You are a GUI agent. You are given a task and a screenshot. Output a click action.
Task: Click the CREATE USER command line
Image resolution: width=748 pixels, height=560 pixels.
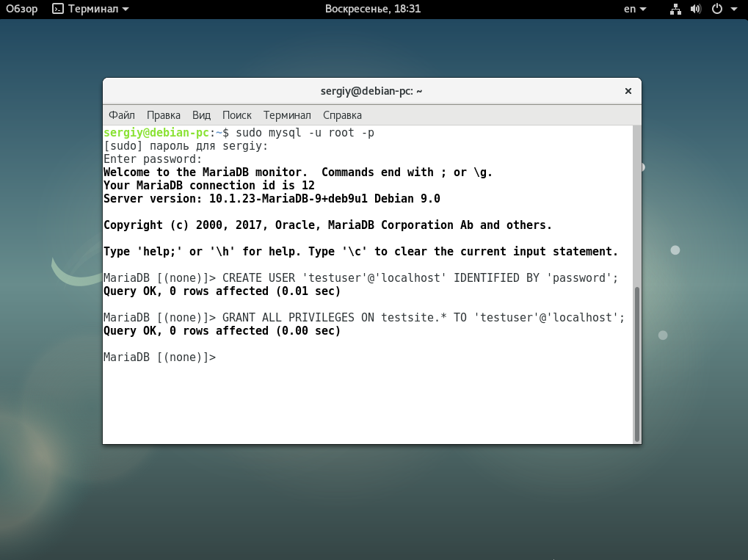click(x=360, y=278)
